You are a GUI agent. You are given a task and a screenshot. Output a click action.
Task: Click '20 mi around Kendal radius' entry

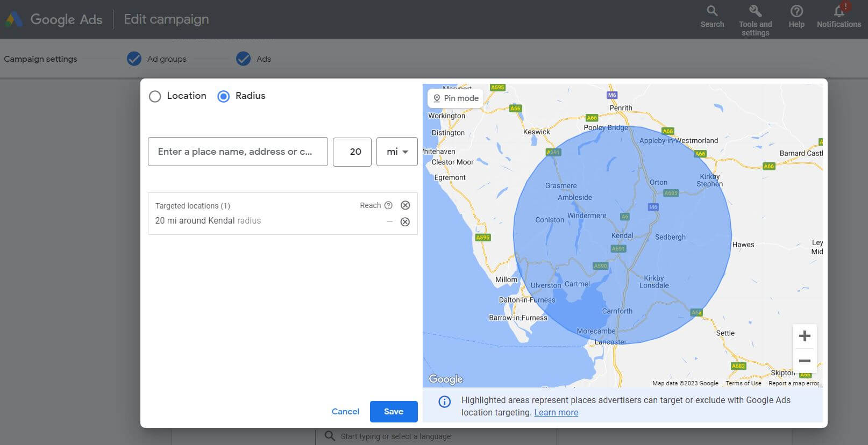tap(208, 221)
